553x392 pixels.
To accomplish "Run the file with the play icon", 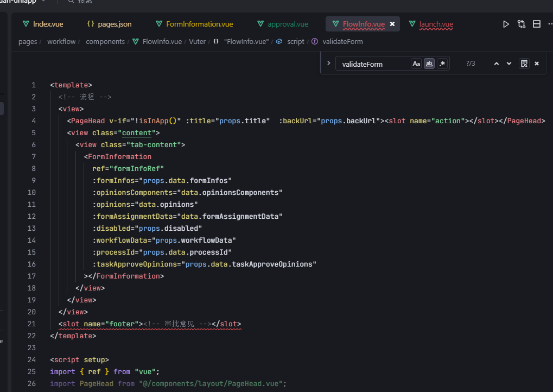I will (506, 24).
